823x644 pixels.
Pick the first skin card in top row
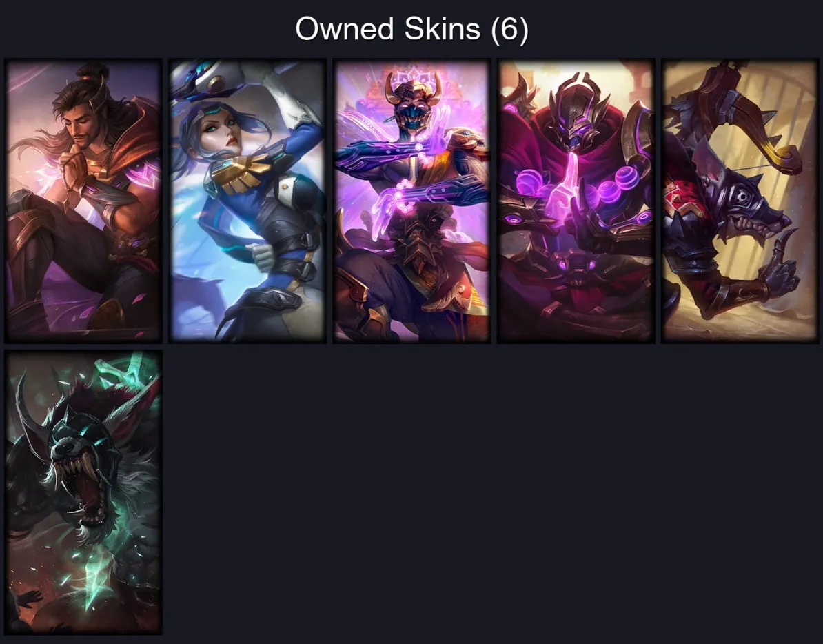coord(83,201)
